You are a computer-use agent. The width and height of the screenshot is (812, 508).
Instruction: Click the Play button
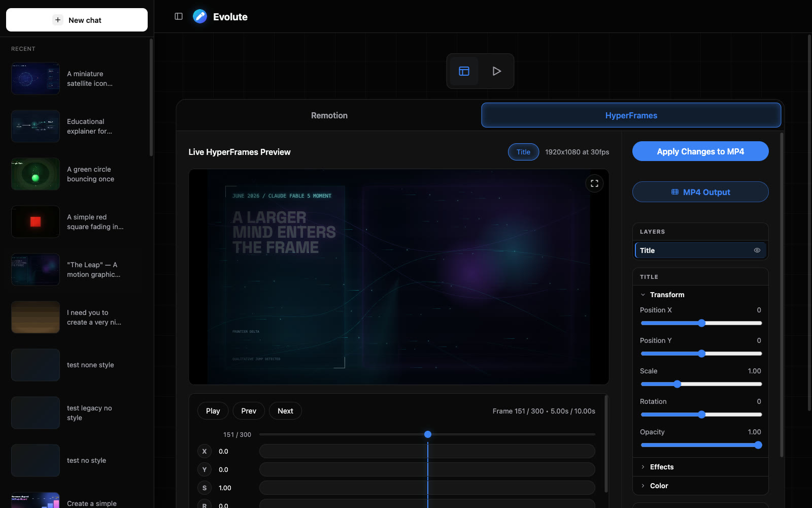(213, 411)
